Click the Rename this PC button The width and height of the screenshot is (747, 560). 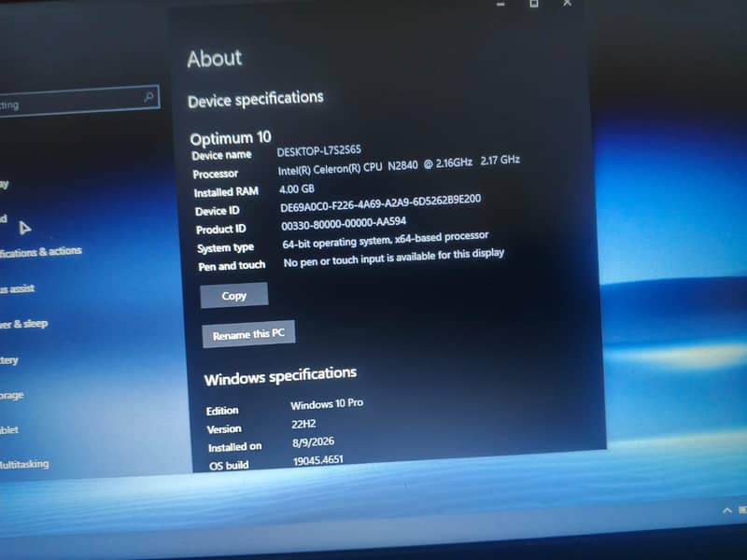tap(248, 334)
